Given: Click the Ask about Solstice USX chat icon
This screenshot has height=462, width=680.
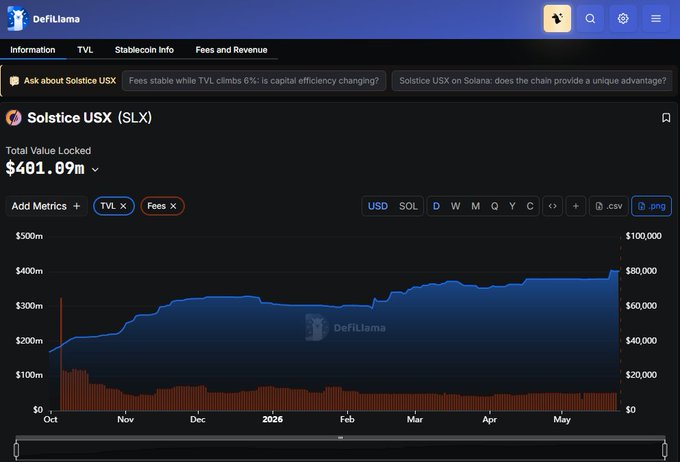Looking at the screenshot, I should click(x=14, y=81).
